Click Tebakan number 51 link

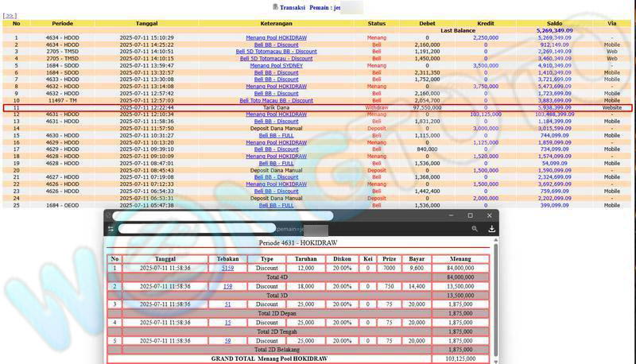227,304
